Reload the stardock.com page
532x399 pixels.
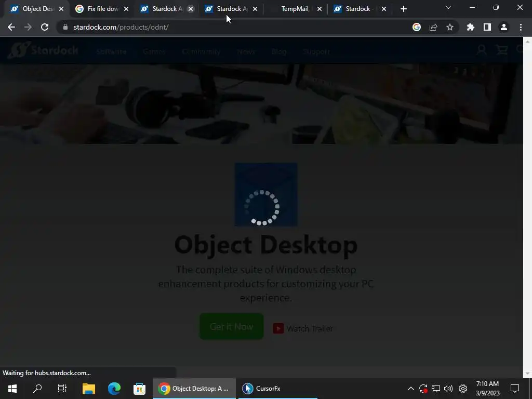click(45, 27)
